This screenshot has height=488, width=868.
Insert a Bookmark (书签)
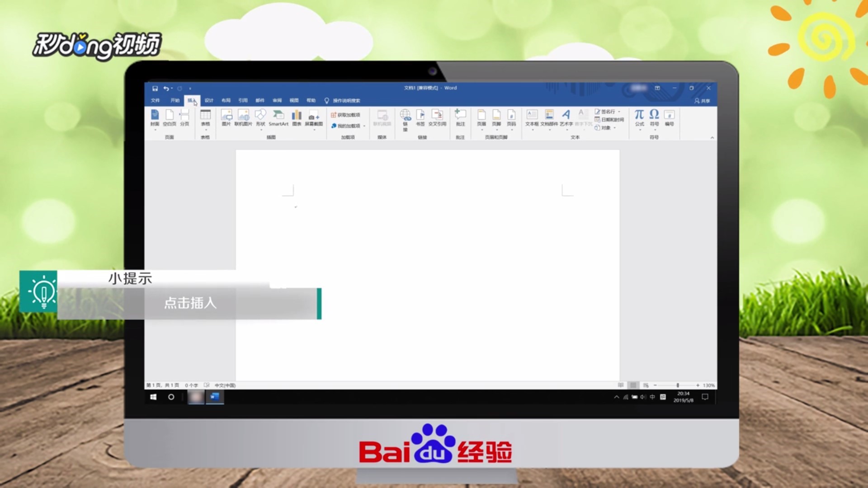[x=420, y=117]
